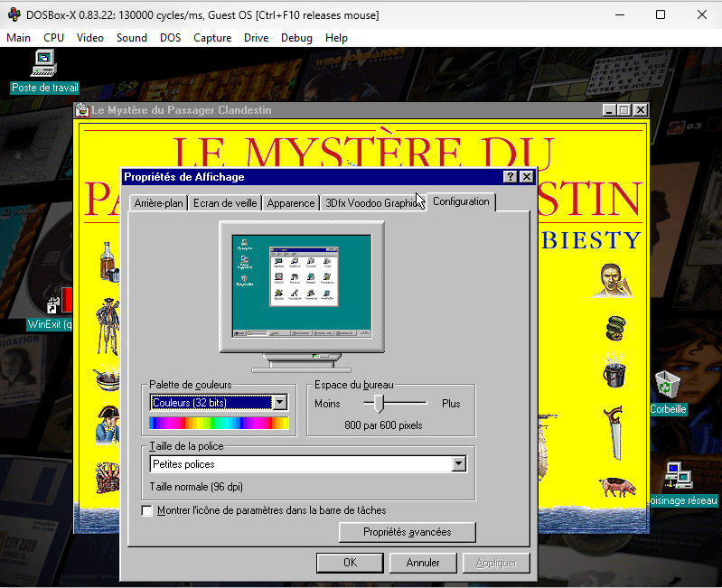Click the basket icon in game window

point(108,478)
